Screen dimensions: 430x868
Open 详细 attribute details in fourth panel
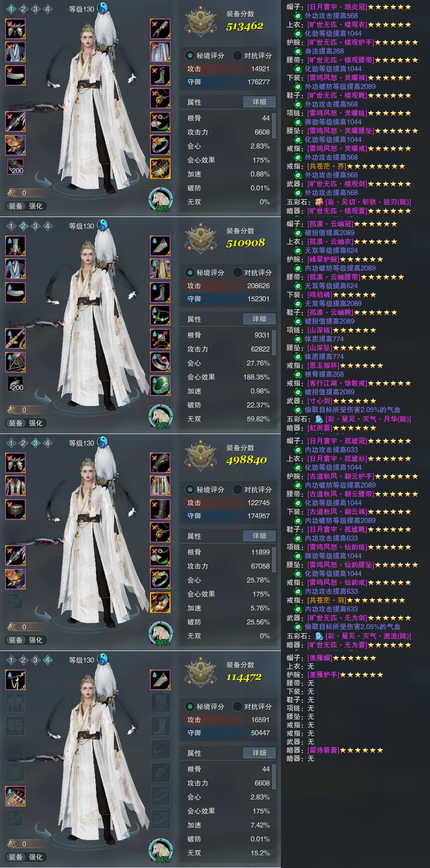pos(259,753)
